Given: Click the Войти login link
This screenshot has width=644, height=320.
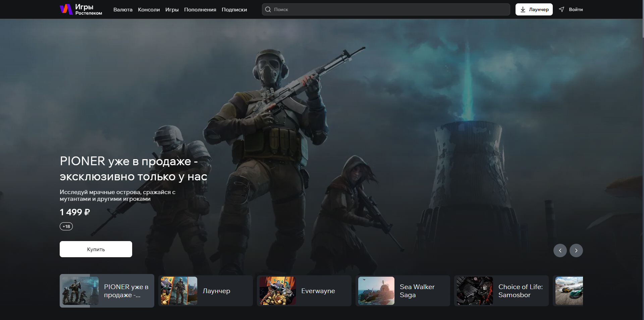Looking at the screenshot, I should pos(576,9).
